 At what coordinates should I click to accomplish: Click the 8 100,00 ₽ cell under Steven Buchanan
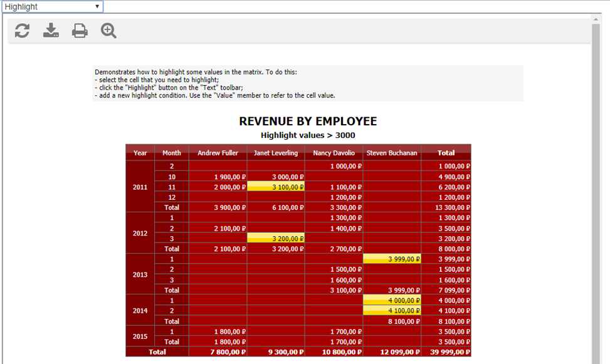pyautogui.click(x=392, y=321)
